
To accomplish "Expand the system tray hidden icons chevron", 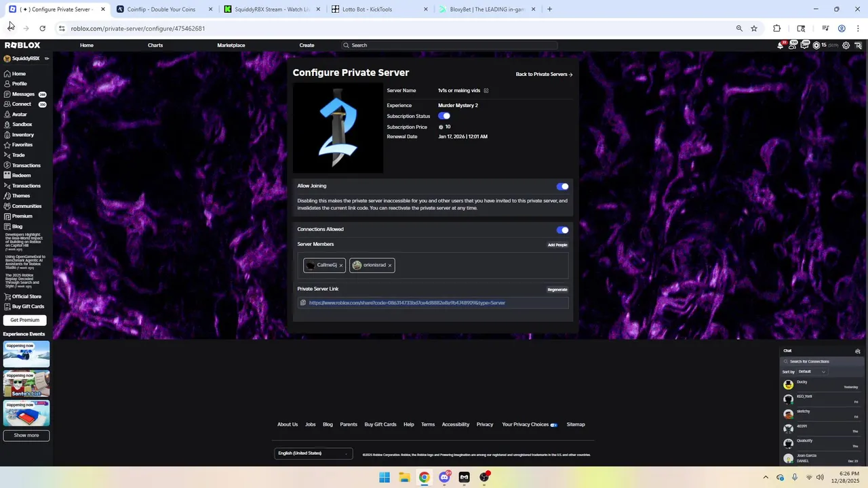I will tap(766, 477).
